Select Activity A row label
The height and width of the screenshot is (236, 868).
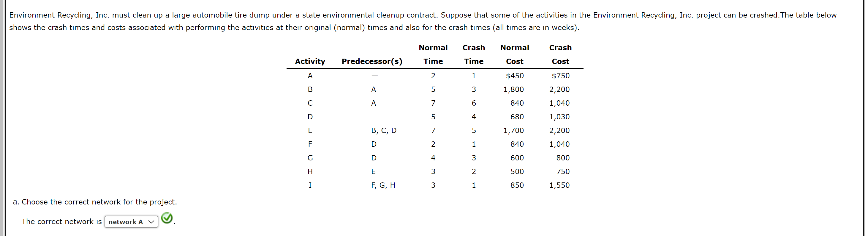coord(310,76)
